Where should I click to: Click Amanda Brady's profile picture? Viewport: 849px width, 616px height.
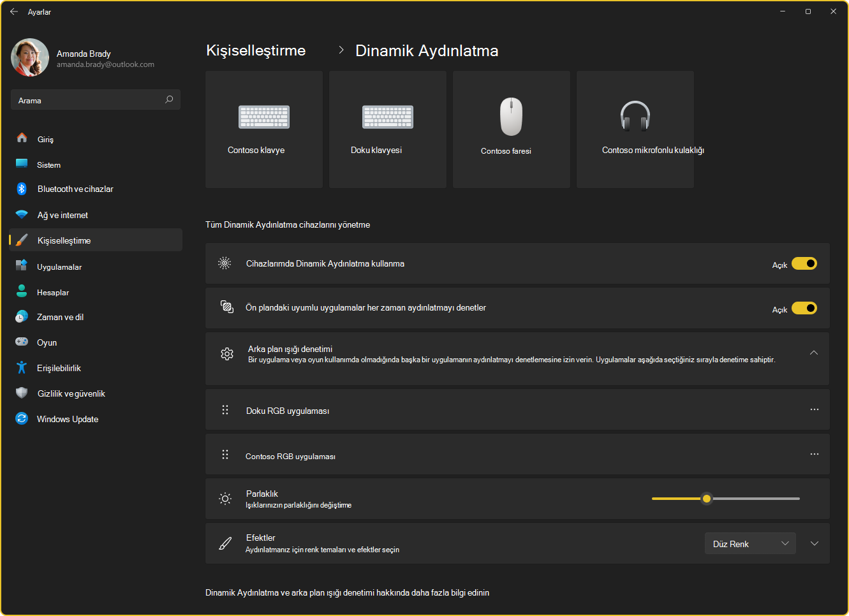(30, 57)
